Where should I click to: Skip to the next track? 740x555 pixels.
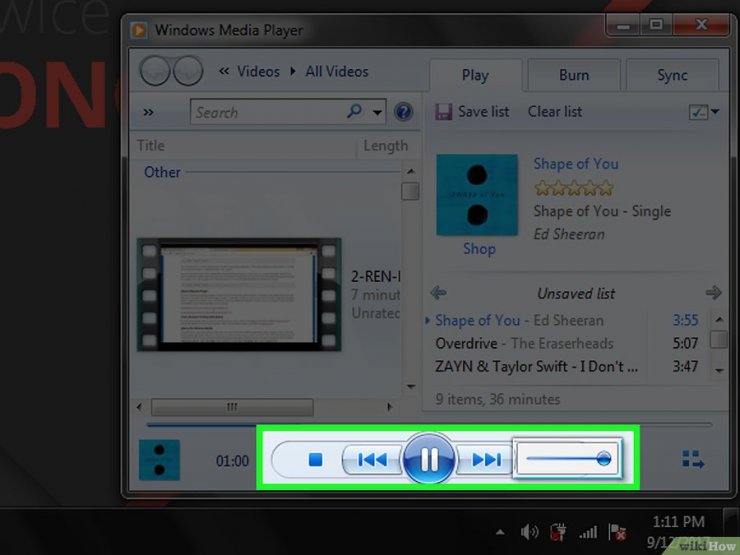(485, 459)
